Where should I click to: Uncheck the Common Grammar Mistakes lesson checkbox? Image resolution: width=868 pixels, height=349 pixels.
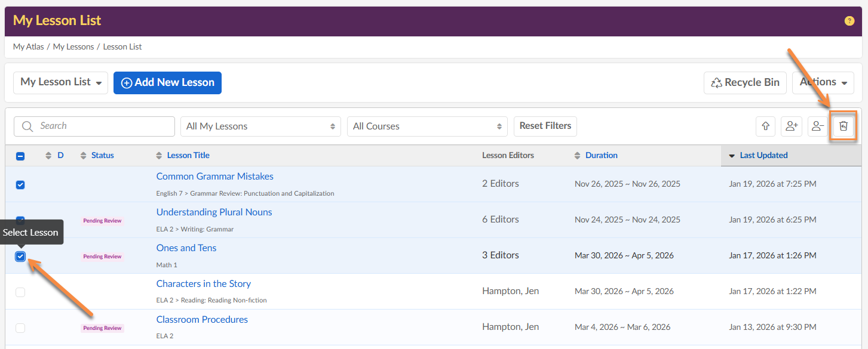pyautogui.click(x=20, y=185)
